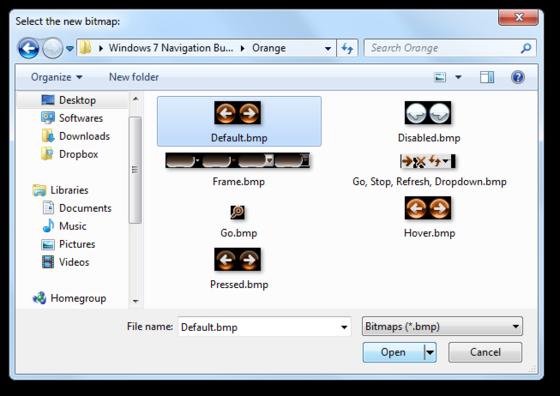This screenshot has height=396, width=560.
Task: Expand the File name history dropdown
Action: click(344, 327)
